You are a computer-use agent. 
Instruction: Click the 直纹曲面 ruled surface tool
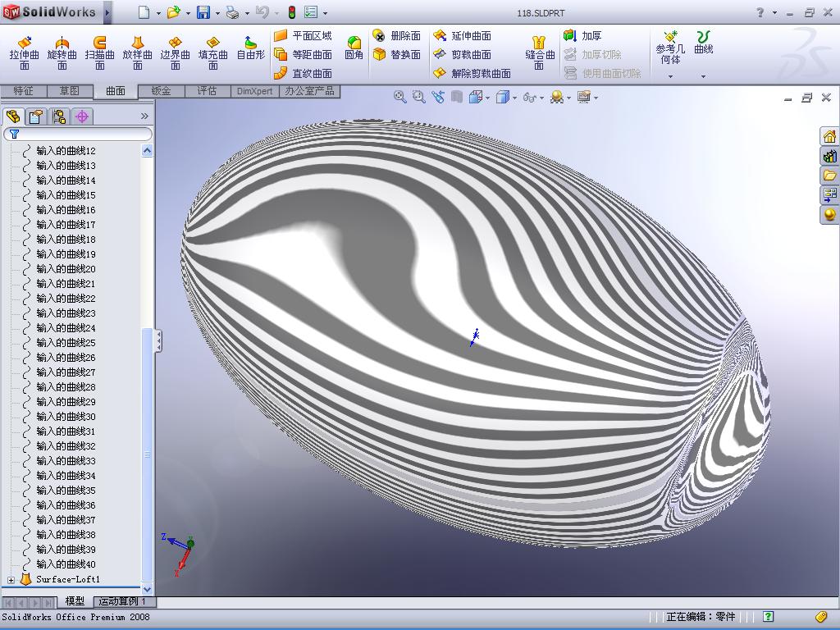304,73
